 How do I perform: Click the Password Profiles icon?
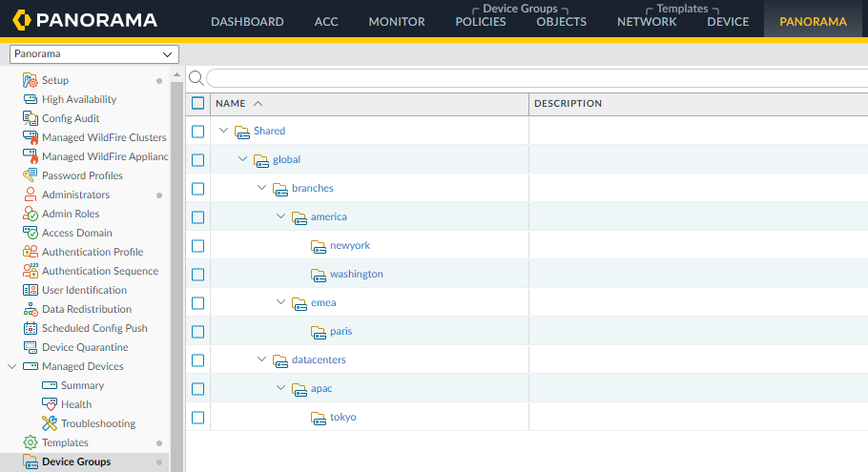click(30, 175)
